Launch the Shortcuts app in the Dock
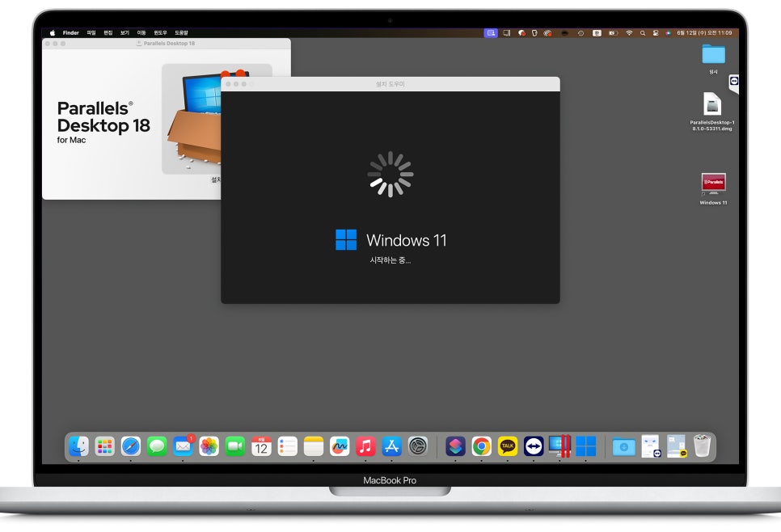Image resolution: width=781 pixels, height=532 pixels. (455, 446)
